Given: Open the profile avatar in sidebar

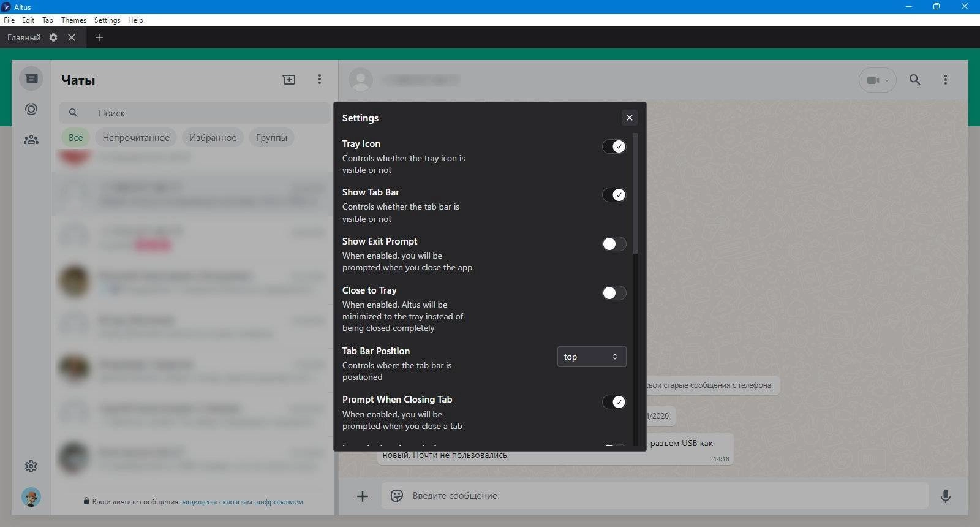Looking at the screenshot, I should (x=31, y=497).
